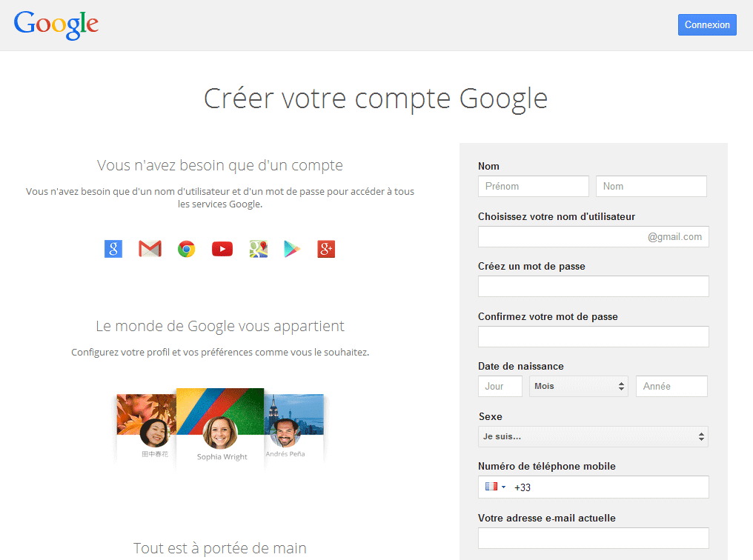This screenshot has height=560, width=753.
Task: Click the 'Créez un mot de passe' field
Action: [x=594, y=286]
